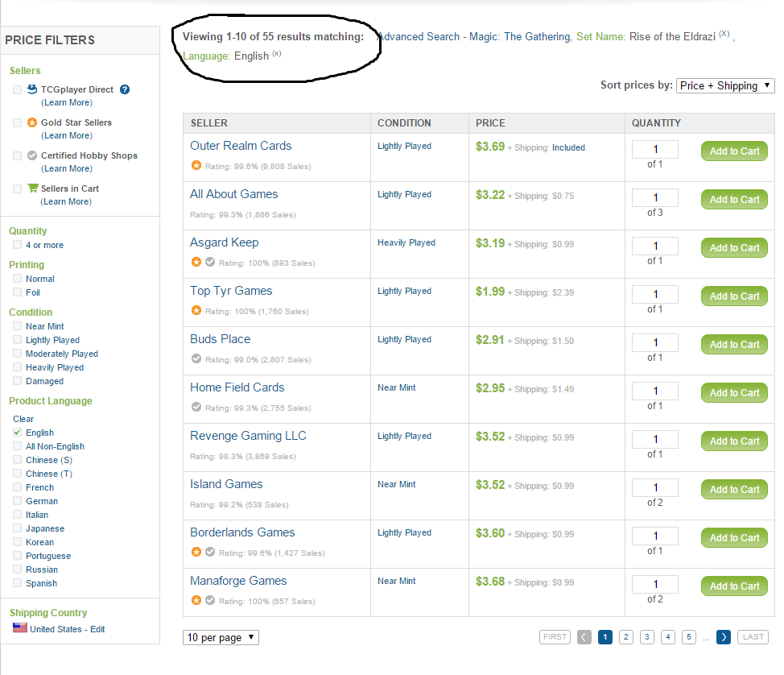This screenshot has height=675, width=784.
Task: Remove the English language filter (x)
Action: click(x=277, y=53)
